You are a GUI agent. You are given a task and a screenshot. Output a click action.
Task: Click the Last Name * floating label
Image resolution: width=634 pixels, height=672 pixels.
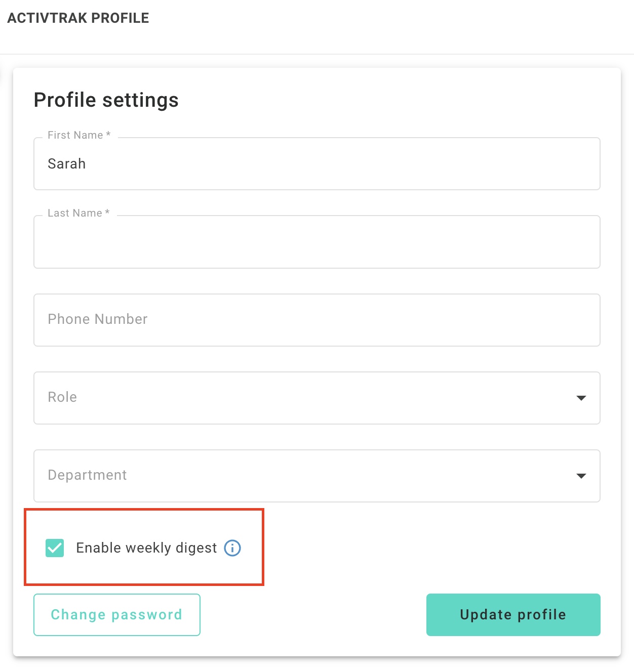pos(78,213)
